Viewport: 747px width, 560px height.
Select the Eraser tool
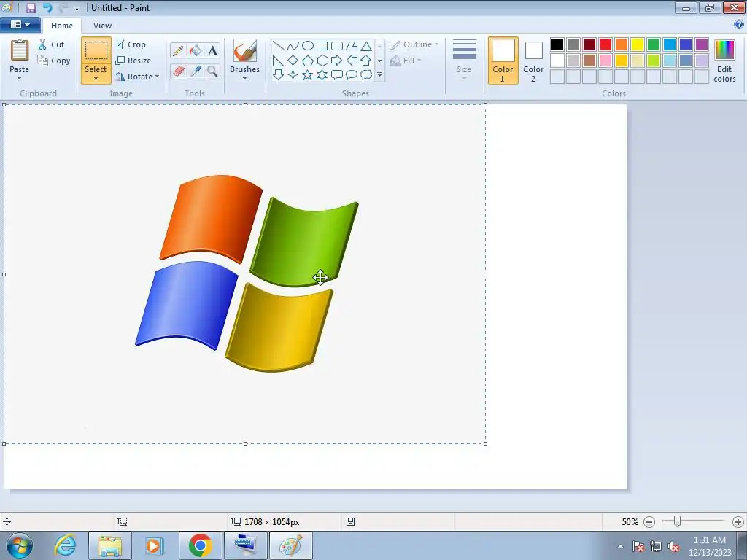click(x=178, y=71)
